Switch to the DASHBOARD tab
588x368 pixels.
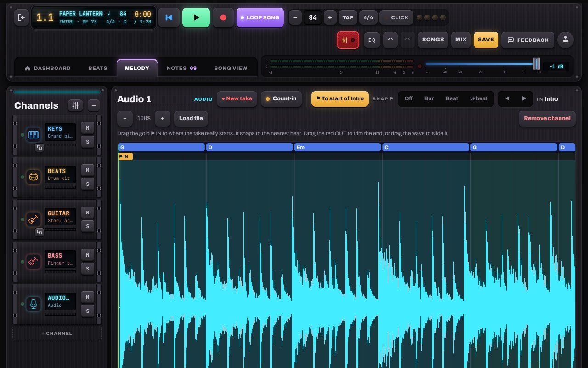(x=48, y=68)
